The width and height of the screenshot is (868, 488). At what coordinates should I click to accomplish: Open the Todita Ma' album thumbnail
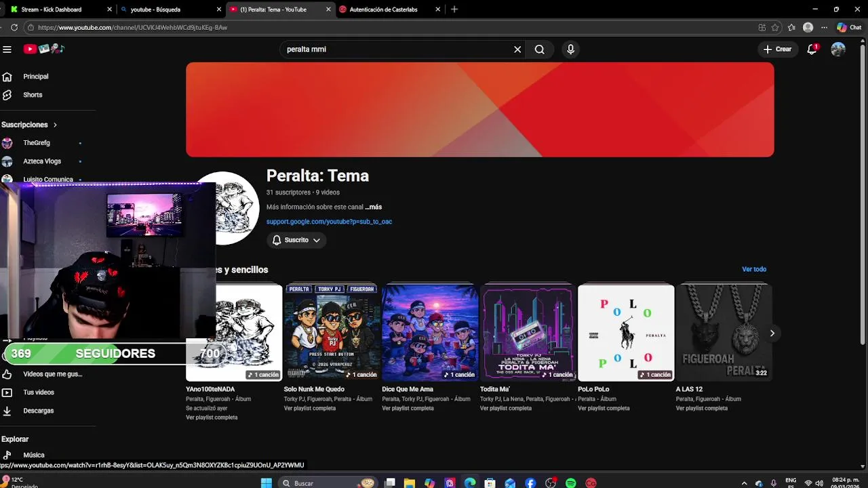click(x=528, y=332)
